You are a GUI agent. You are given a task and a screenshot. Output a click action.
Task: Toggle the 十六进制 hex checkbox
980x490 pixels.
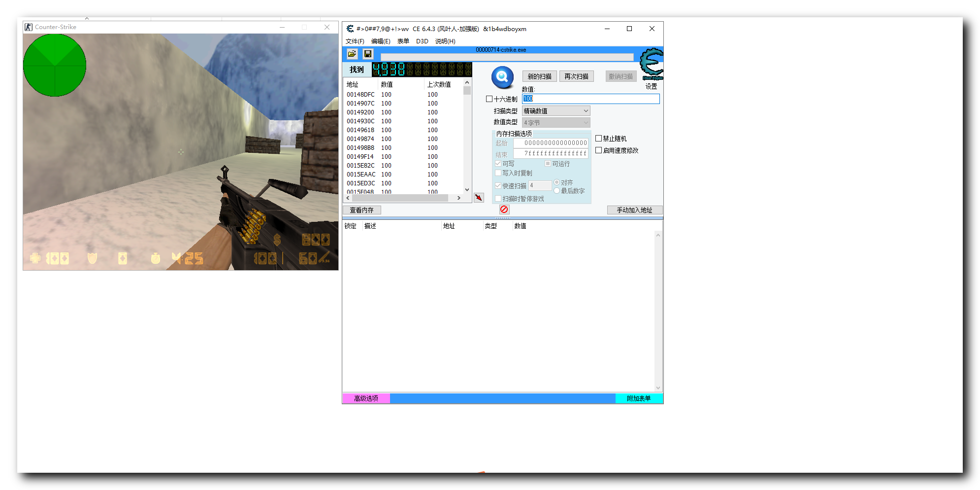tap(489, 99)
